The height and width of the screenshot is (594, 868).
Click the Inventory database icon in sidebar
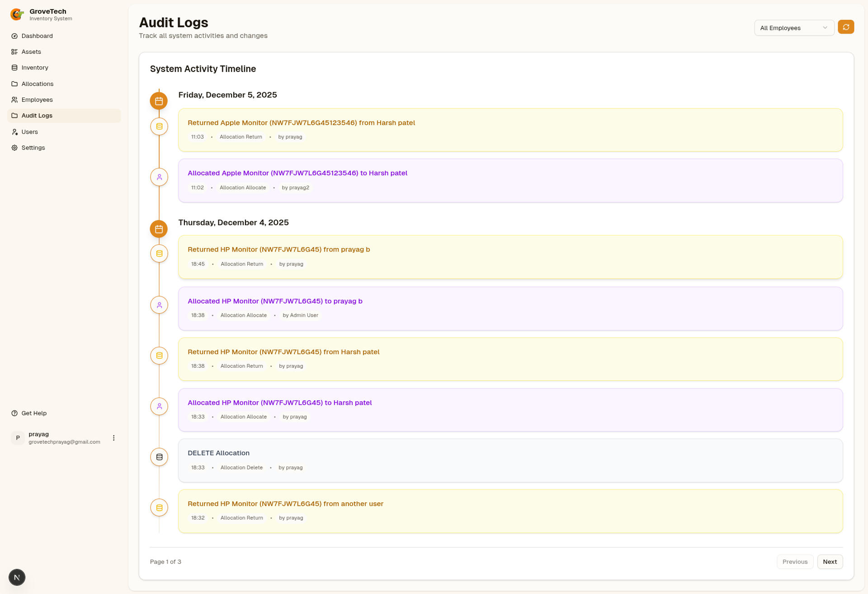(x=14, y=68)
